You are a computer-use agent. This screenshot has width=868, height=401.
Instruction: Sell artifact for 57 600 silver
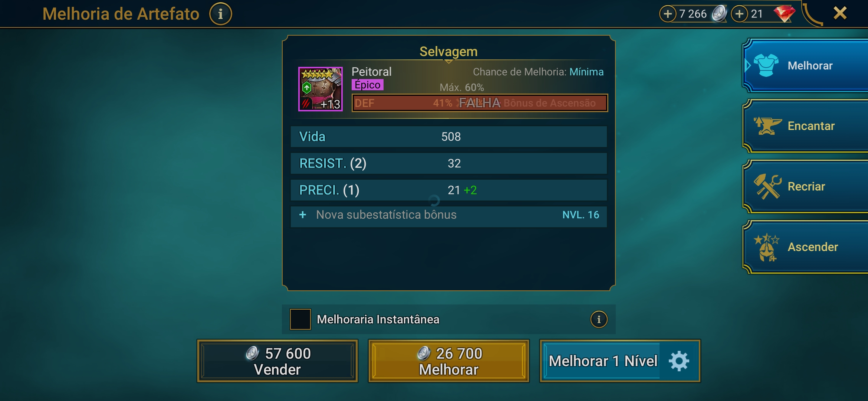tap(277, 361)
